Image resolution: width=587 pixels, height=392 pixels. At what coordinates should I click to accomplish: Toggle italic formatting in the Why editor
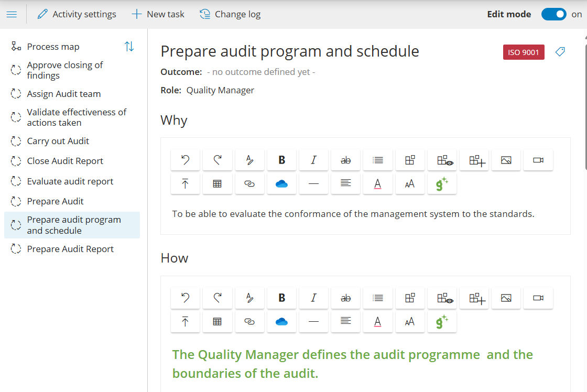[x=313, y=160]
